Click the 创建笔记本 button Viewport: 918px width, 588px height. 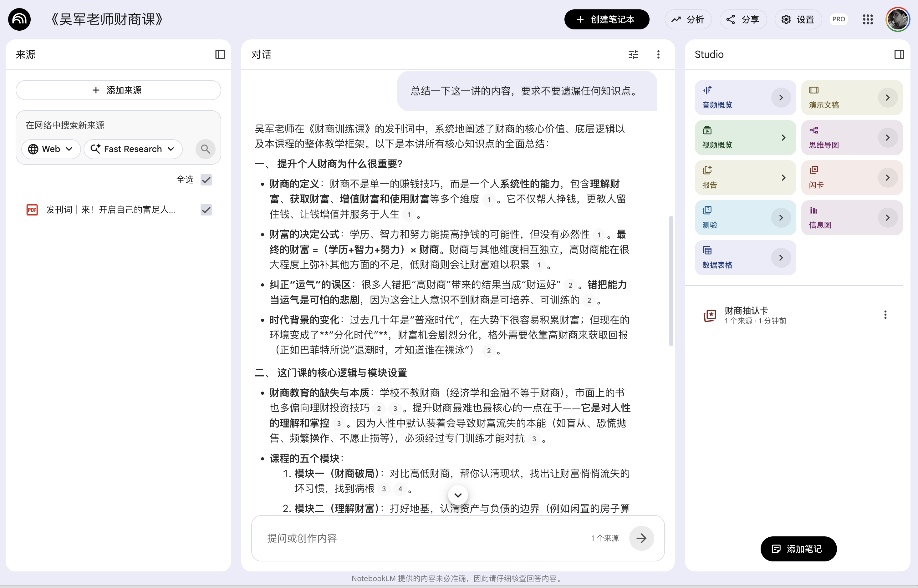(606, 19)
